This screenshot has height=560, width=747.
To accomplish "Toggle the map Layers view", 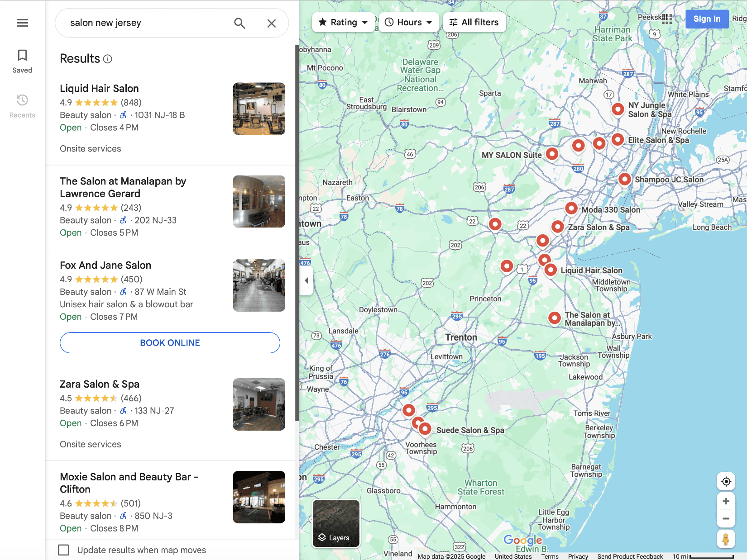I will (x=335, y=523).
